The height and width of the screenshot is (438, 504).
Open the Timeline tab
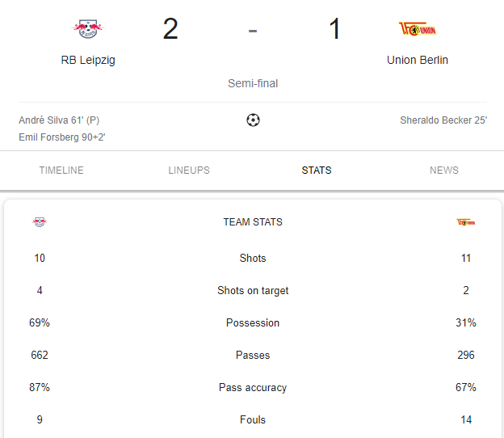61,171
